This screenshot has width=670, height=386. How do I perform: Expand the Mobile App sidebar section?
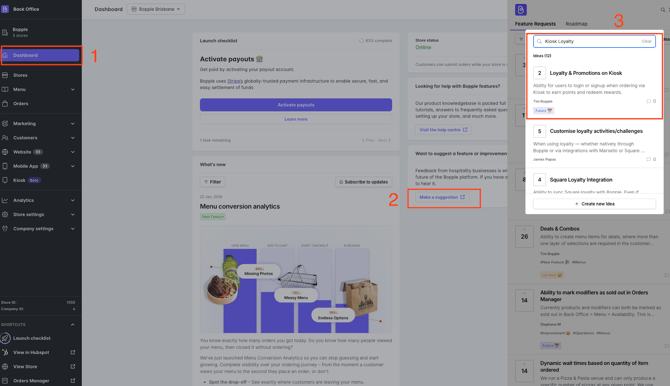(x=73, y=166)
